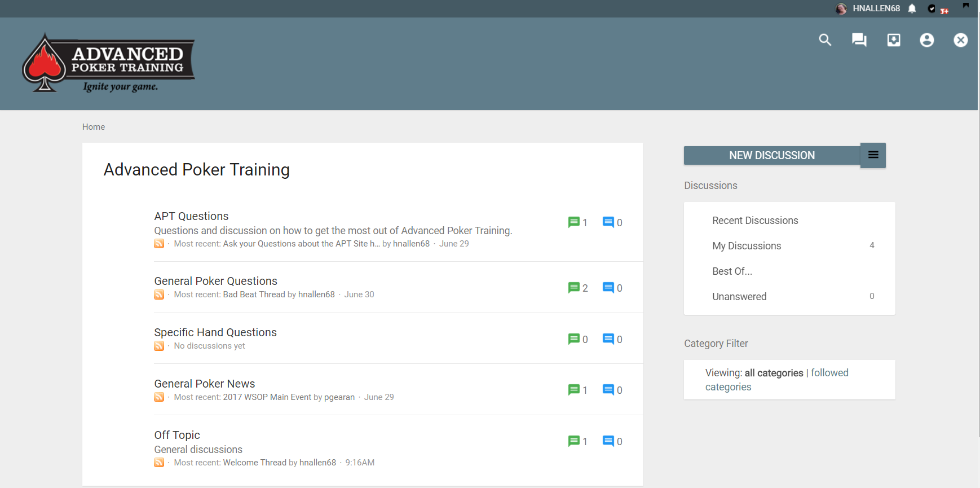Viewport: 980px width, 488px height.
Task: Open Specific Hand Questions category
Action: tap(215, 332)
